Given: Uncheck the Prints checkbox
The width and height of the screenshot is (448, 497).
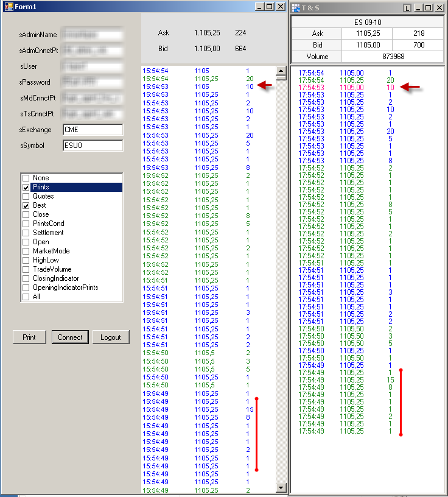Looking at the screenshot, I should click(x=26, y=188).
